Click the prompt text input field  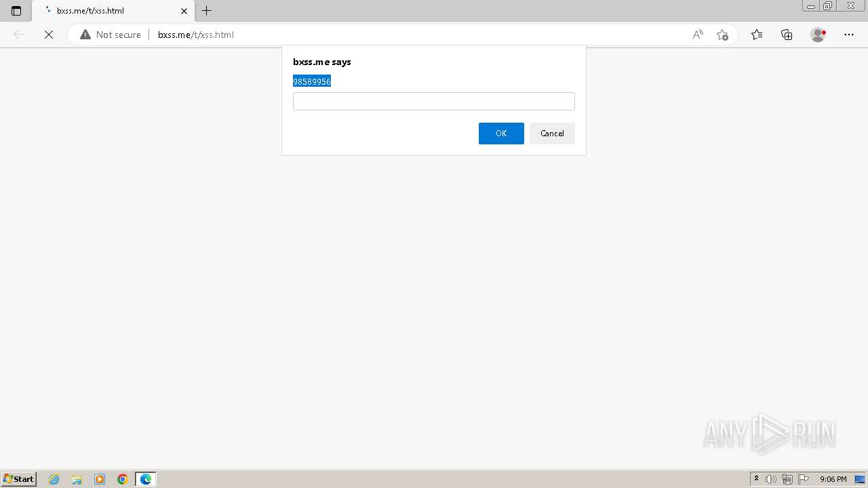(x=434, y=101)
